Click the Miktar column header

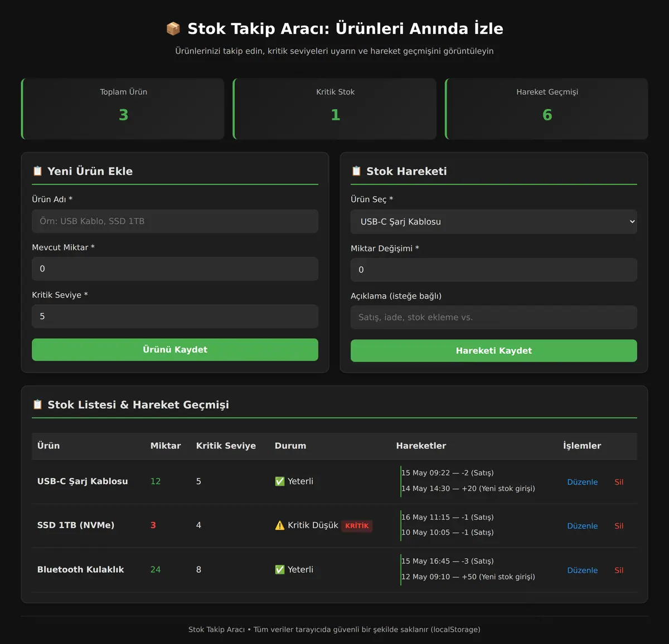(166, 446)
